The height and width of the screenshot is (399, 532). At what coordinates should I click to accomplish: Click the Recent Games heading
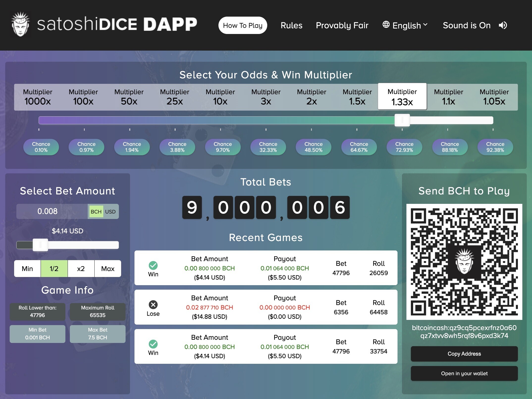tap(266, 238)
